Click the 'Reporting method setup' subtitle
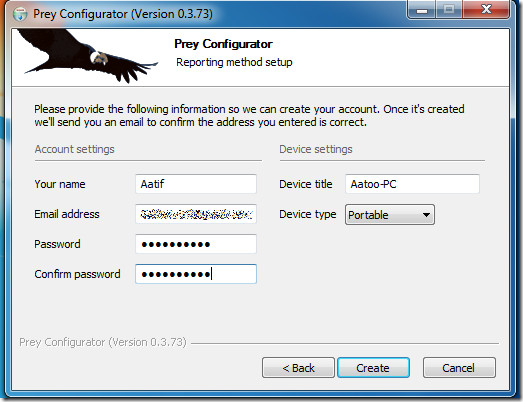This screenshot has height=402, width=523. pos(234,62)
